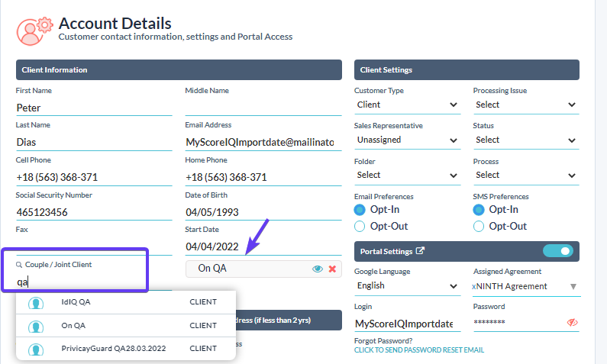Screen dimensions: 607x364
Task: Open the Customer Type dropdown
Action: [x=407, y=105]
